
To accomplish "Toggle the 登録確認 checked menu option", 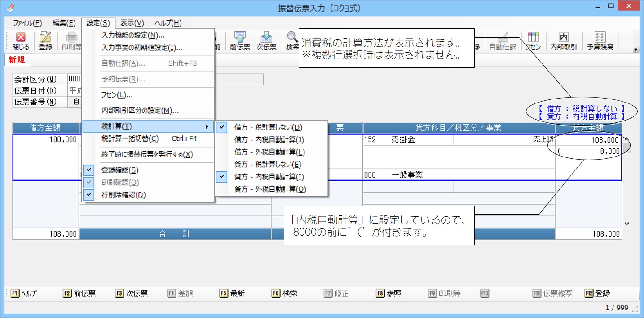I will [119, 170].
